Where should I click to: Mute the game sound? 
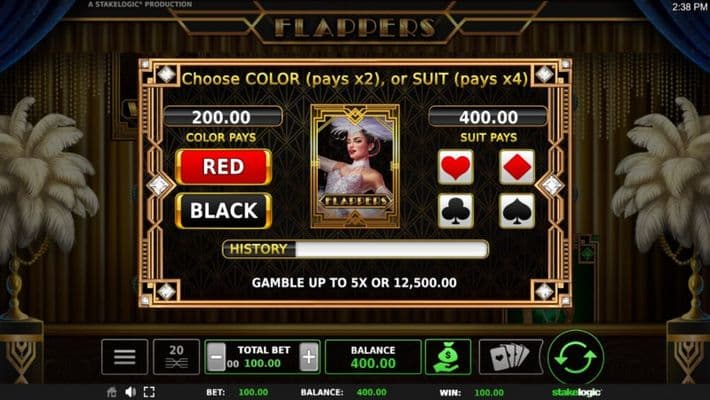click(x=130, y=392)
